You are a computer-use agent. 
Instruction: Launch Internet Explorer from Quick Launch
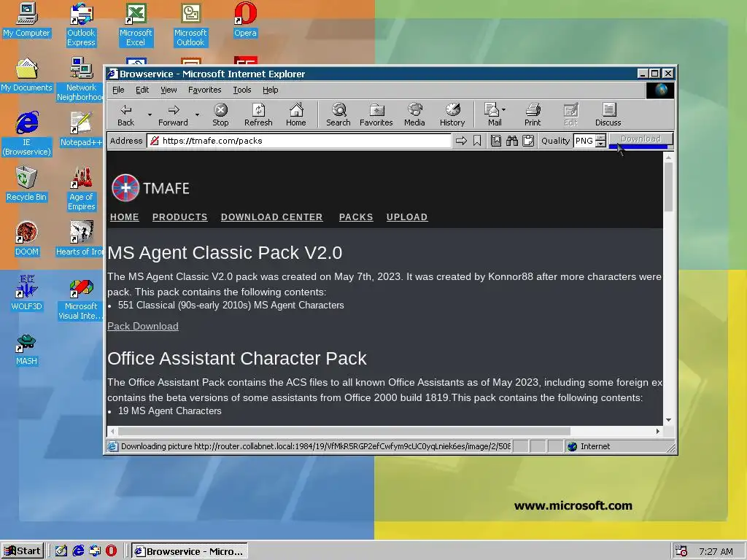coord(78,551)
